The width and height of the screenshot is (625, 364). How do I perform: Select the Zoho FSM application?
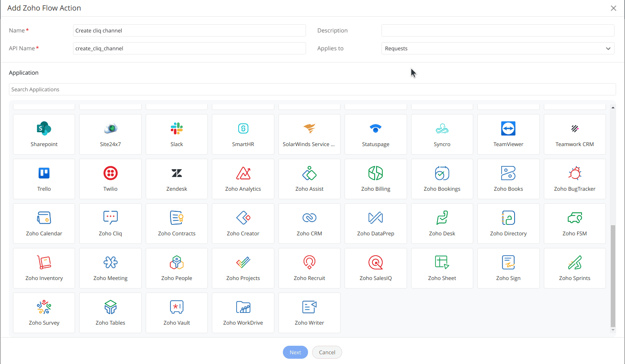[x=575, y=224]
